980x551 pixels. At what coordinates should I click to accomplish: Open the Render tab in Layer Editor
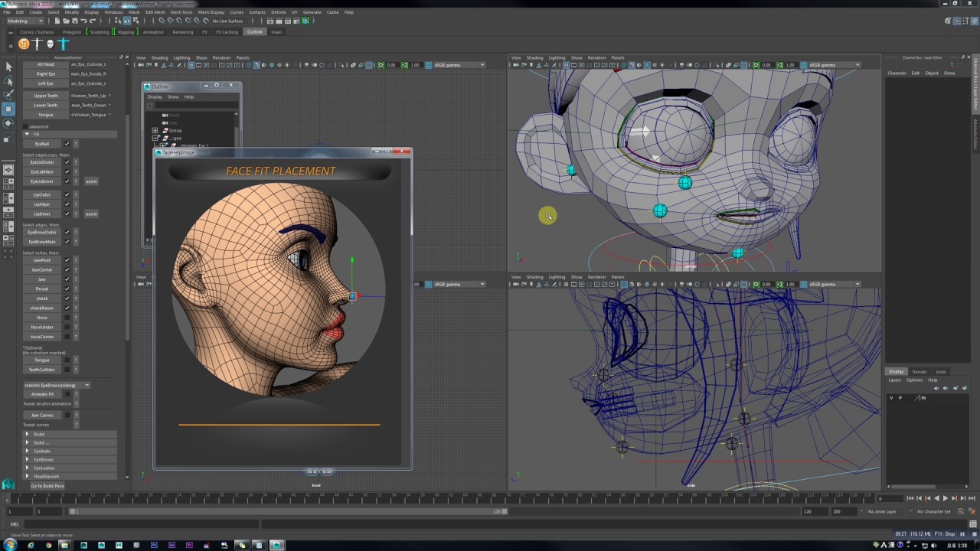[x=920, y=372]
